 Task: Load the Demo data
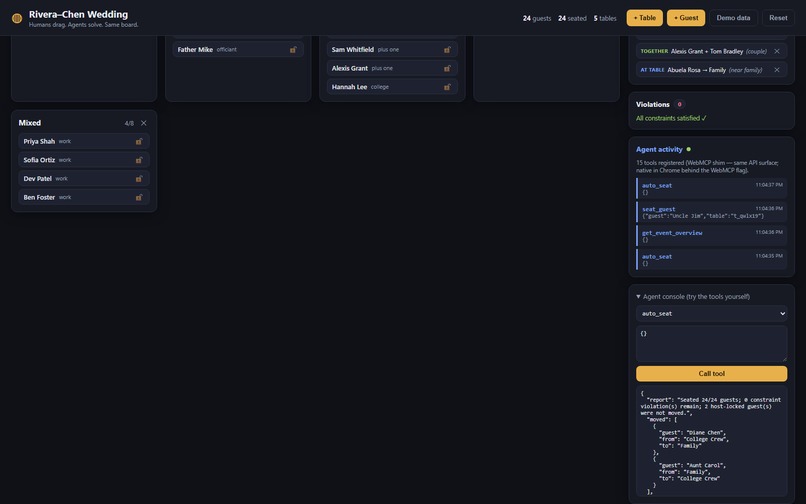tap(733, 18)
